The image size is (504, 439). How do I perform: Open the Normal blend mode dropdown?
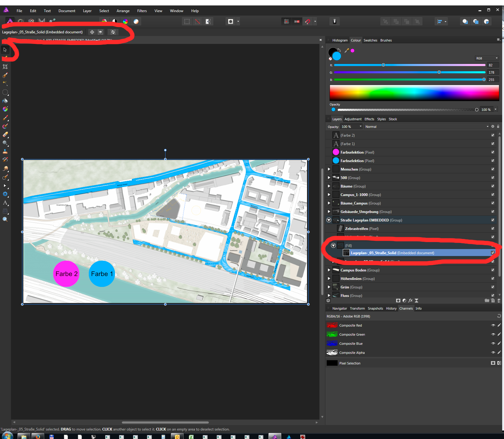(427, 127)
